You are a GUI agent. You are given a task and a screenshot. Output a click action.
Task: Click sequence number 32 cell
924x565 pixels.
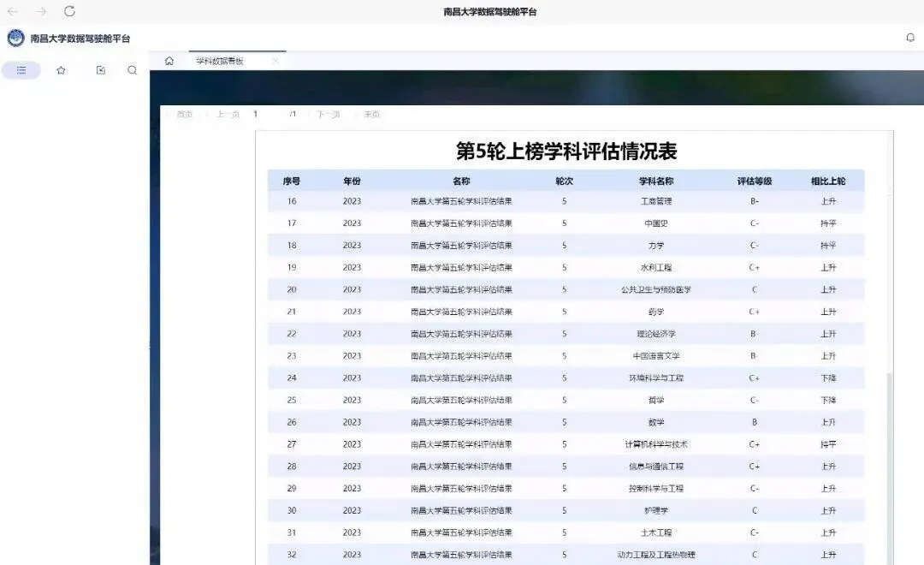pyautogui.click(x=292, y=555)
